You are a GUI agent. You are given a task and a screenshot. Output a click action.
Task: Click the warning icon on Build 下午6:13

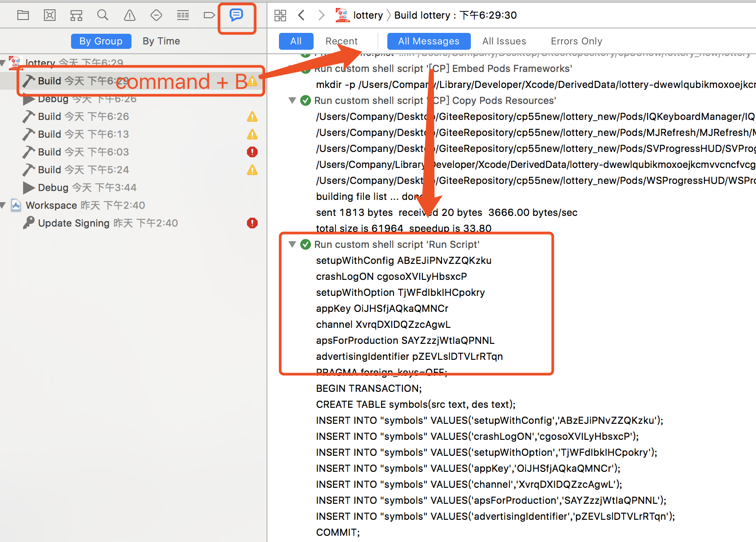(x=252, y=134)
